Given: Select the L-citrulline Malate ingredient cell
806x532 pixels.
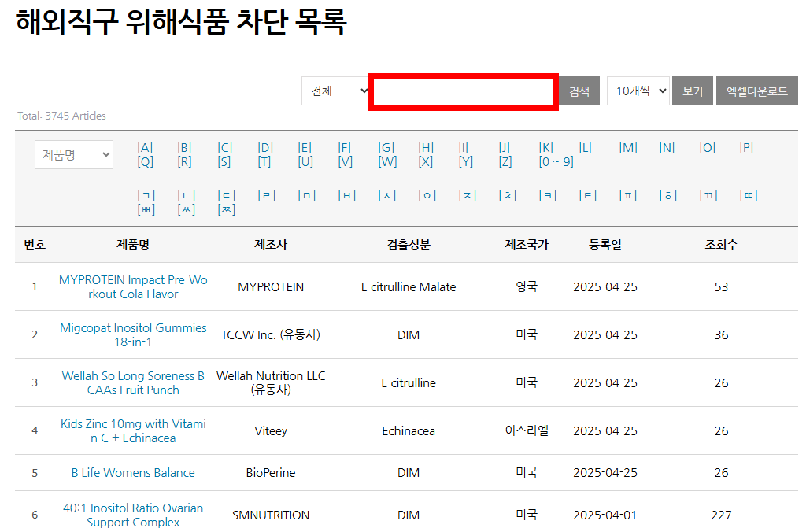Looking at the screenshot, I should click(409, 286).
